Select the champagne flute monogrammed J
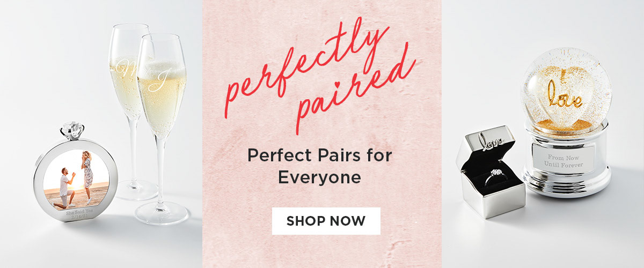The image size is (644, 268). pyautogui.click(x=162, y=129)
